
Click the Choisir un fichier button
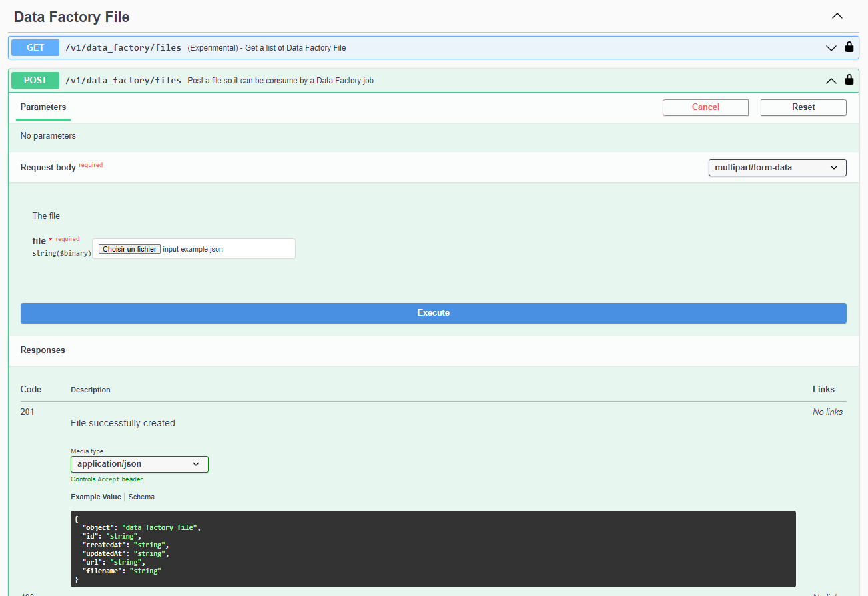[x=129, y=249]
